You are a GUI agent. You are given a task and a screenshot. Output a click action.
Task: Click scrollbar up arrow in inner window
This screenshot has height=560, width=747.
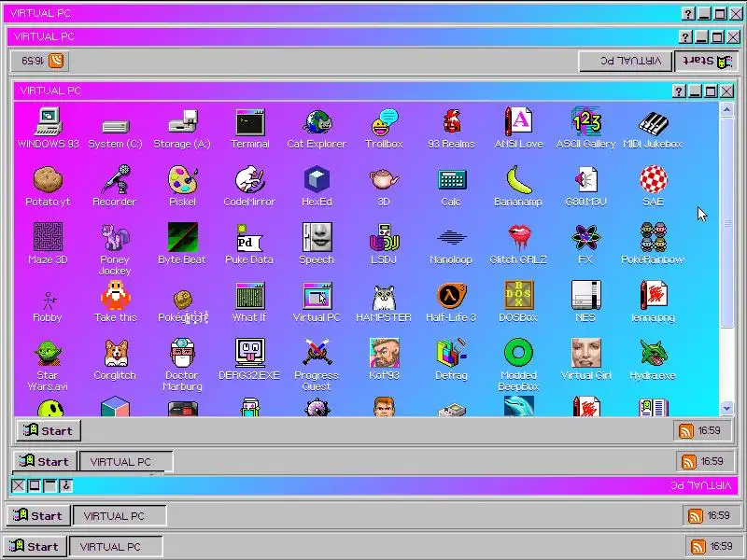(x=727, y=109)
